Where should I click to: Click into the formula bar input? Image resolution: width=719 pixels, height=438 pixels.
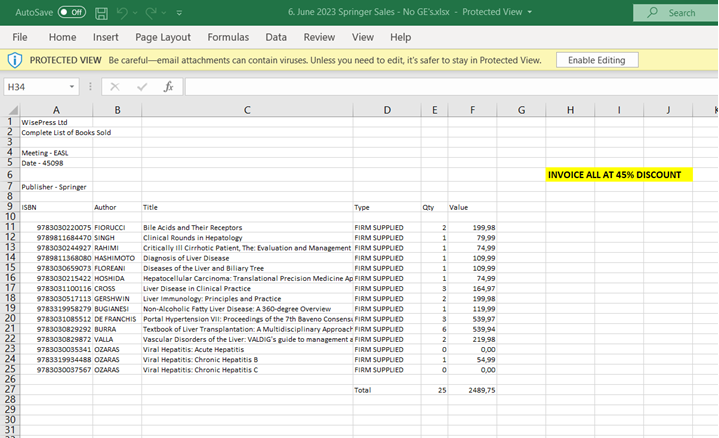click(x=451, y=87)
